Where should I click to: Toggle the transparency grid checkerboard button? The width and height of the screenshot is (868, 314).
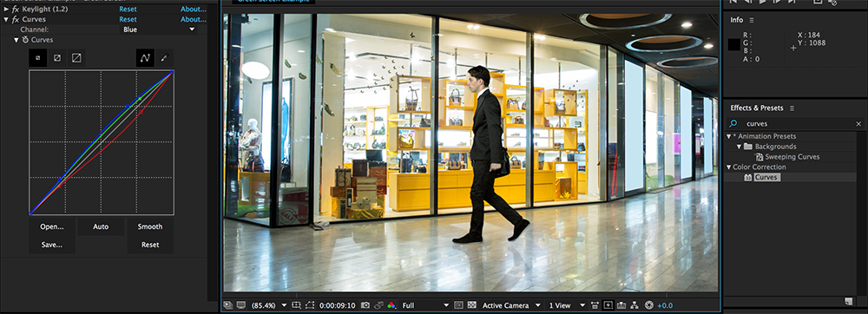(x=471, y=305)
